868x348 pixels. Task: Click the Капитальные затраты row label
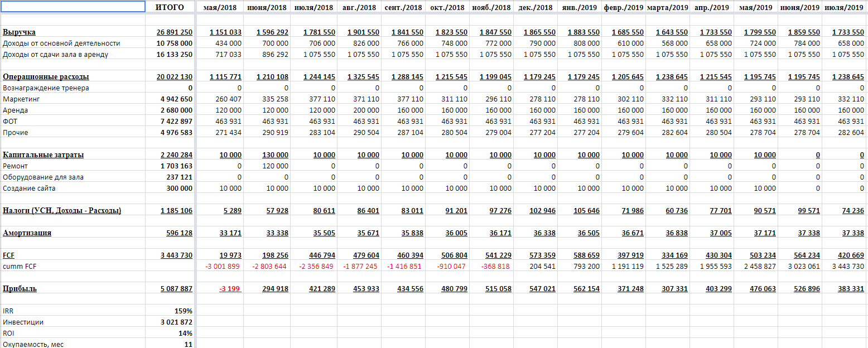[x=44, y=155]
